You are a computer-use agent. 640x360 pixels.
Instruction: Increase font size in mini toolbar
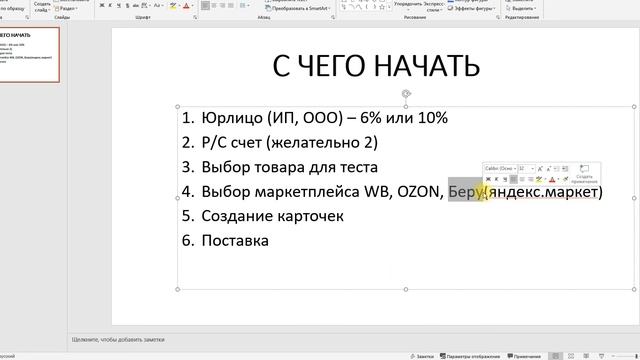click(540, 169)
